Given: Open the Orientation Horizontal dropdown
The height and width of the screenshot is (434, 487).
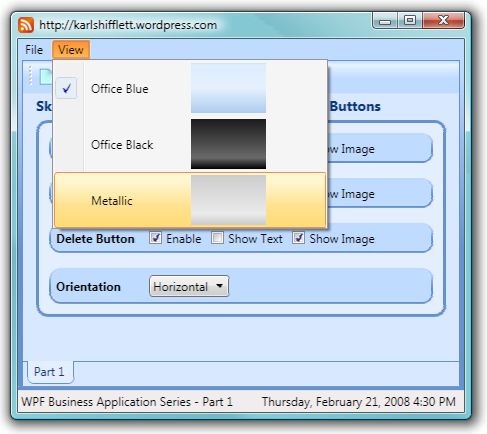Looking at the screenshot, I should 189,286.
